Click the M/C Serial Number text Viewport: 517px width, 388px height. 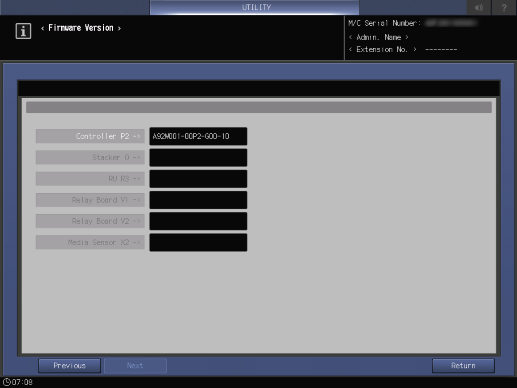(384, 23)
